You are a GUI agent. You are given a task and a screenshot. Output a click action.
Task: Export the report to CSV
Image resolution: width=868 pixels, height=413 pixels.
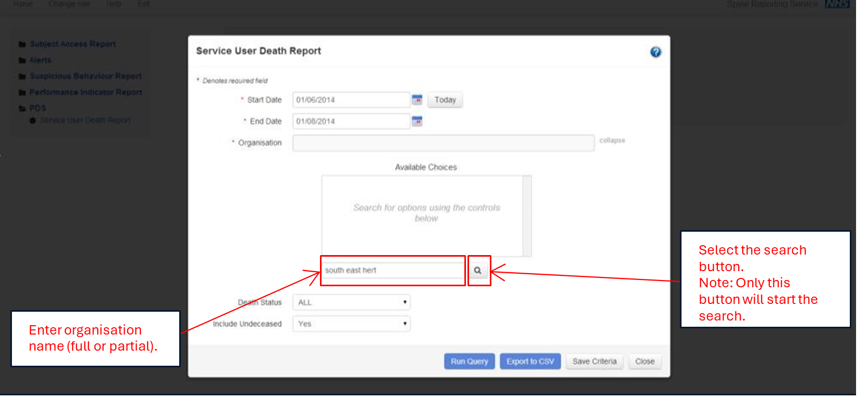tap(530, 362)
